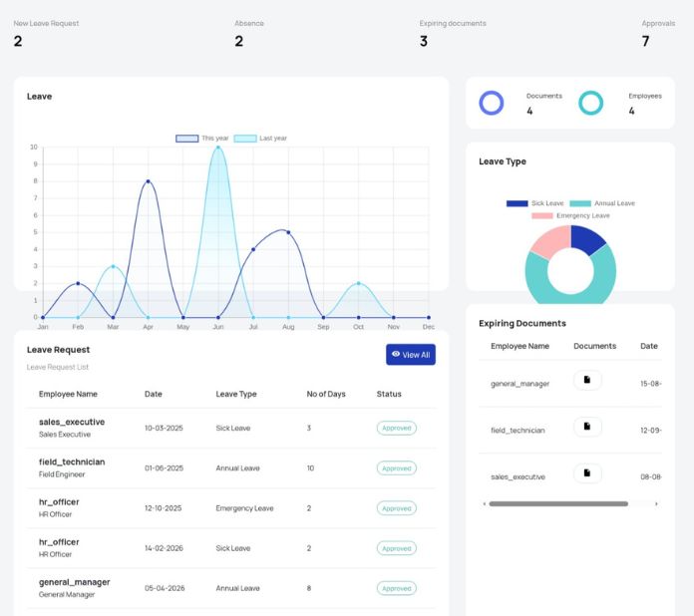Click the purple Documents ring icon
This screenshot has width=694, height=616.
coord(492,103)
